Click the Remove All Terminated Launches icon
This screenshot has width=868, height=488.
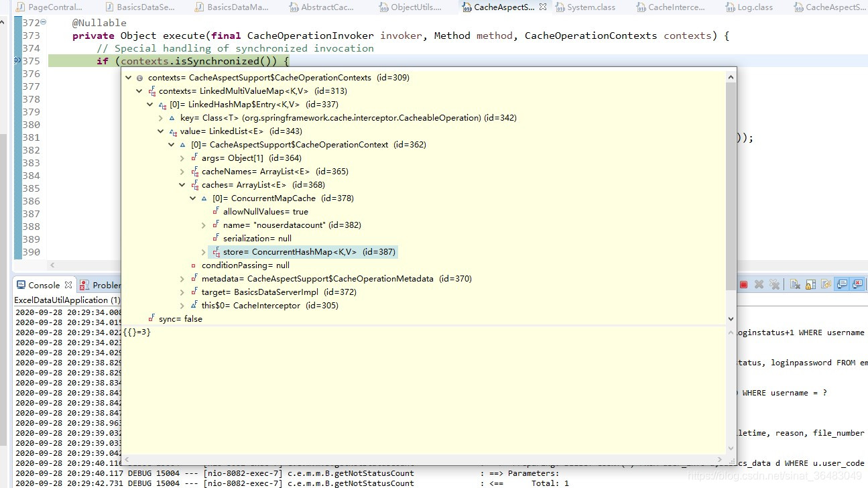tap(775, 284)
